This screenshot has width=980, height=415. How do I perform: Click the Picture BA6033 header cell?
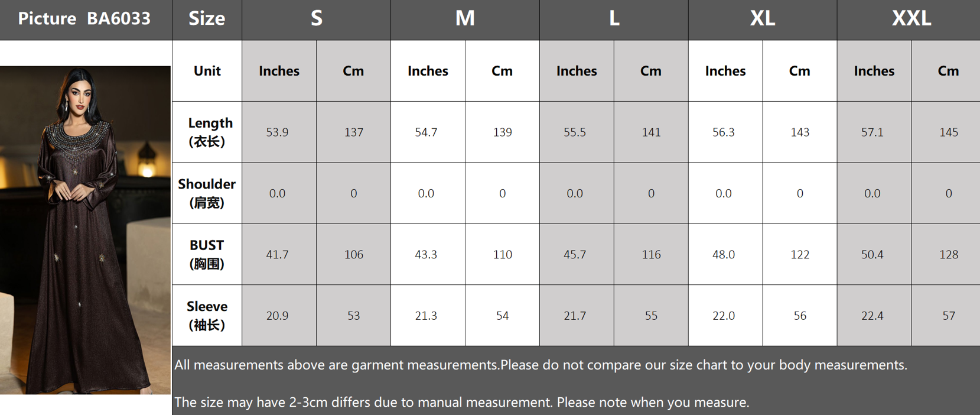click(x=86, y=20)
